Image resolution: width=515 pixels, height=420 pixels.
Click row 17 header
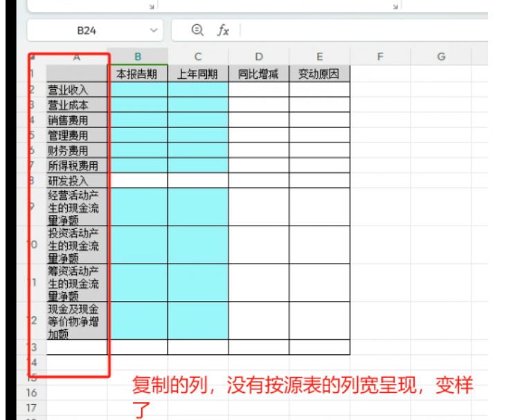pos(32,408)
